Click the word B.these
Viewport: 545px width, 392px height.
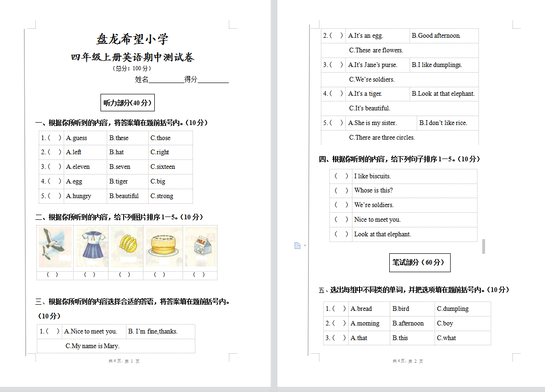pyautogui.click(x=119, y=138)
